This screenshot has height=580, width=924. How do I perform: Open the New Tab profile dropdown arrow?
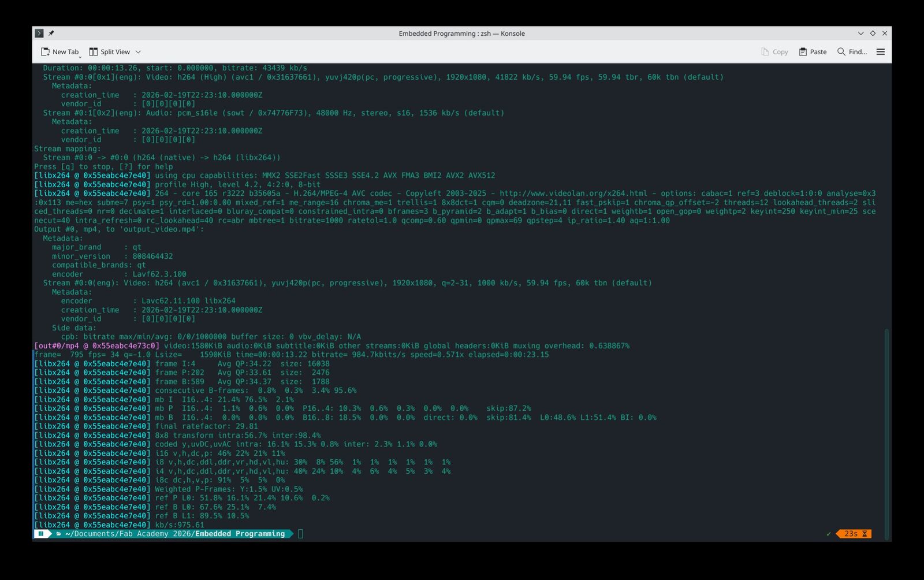[80, 56]
